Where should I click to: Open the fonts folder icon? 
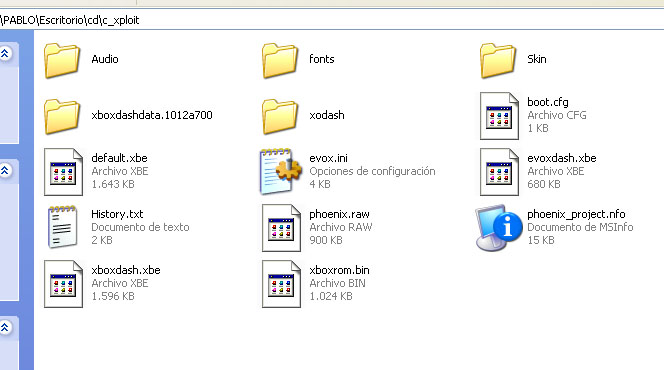coord(280,61)
